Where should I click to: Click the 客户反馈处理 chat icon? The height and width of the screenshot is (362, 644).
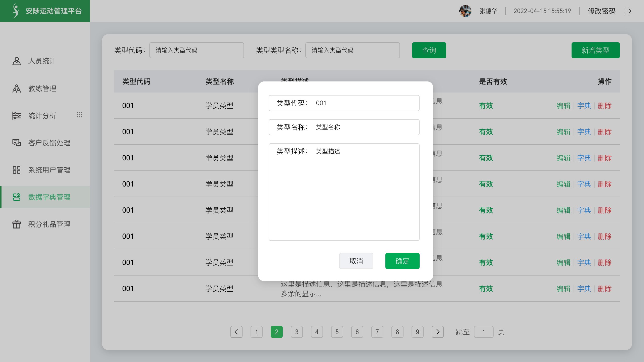coord(17,143)
